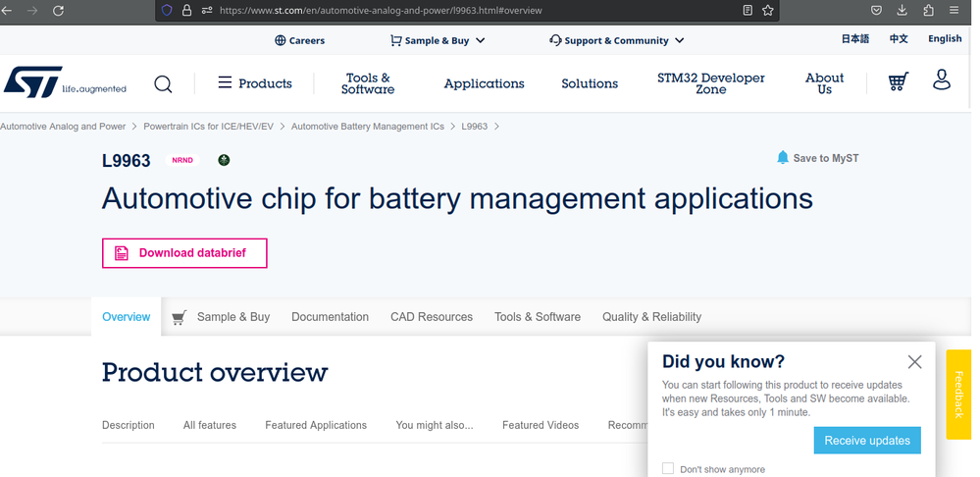This screenshot has width=980, height=477.
Task: Jump to Description section
Action: point(129,425)
